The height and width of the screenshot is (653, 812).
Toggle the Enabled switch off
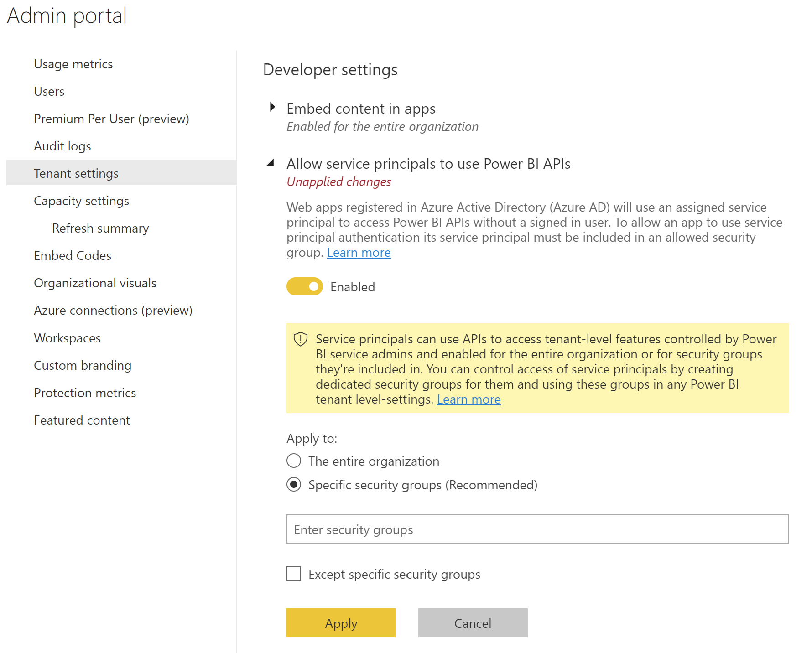tap(305, 287)
